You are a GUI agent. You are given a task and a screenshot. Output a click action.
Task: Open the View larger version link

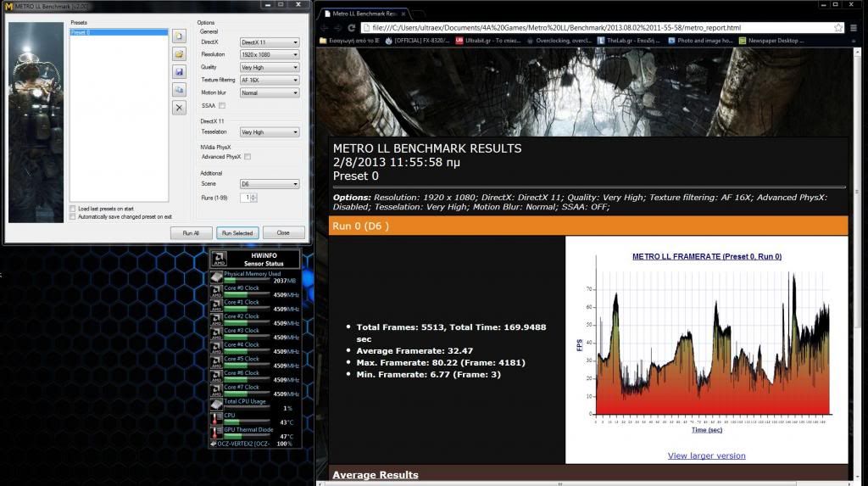(x=706, y=455)
